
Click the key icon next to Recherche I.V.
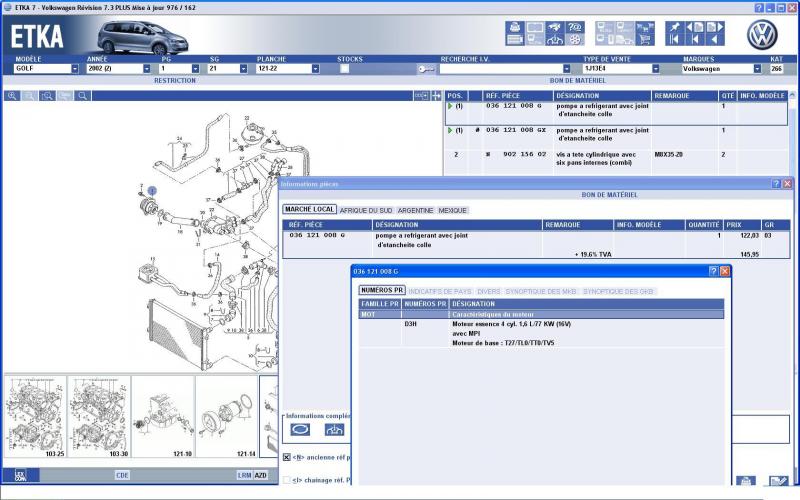coord(426,69)
